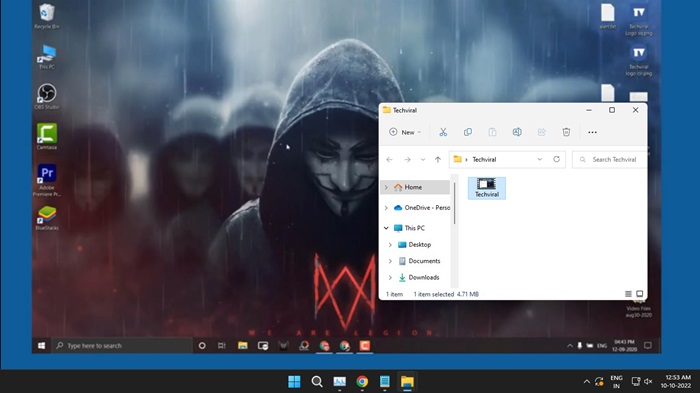Screen dimensions: 700x393
Task: Click the Cut scissors icon in File Explorer
Action: [443, 132]
